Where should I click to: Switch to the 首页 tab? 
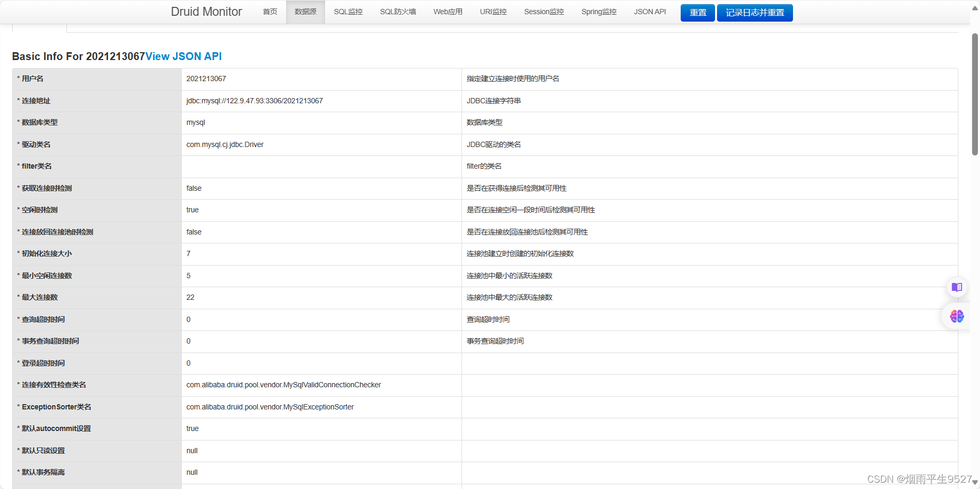click(269, 12)
